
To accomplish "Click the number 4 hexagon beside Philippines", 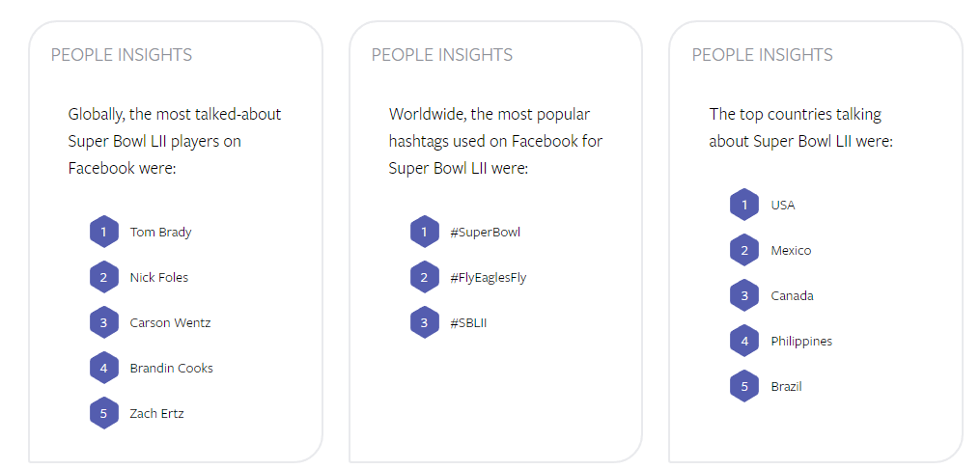I will tap(744, 341).
